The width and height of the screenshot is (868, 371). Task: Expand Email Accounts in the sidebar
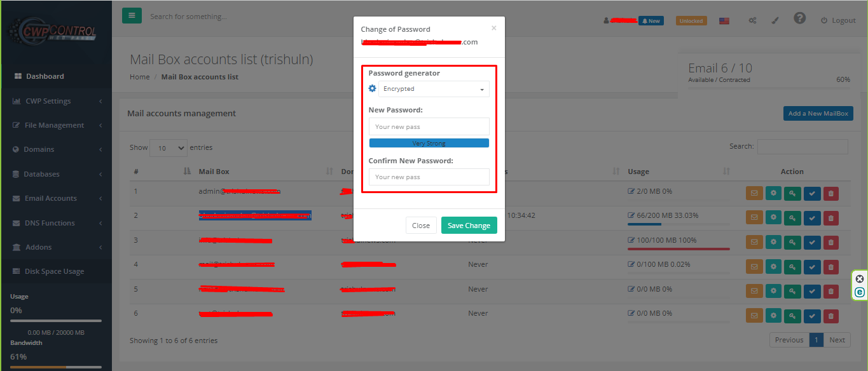click(56, 198)
